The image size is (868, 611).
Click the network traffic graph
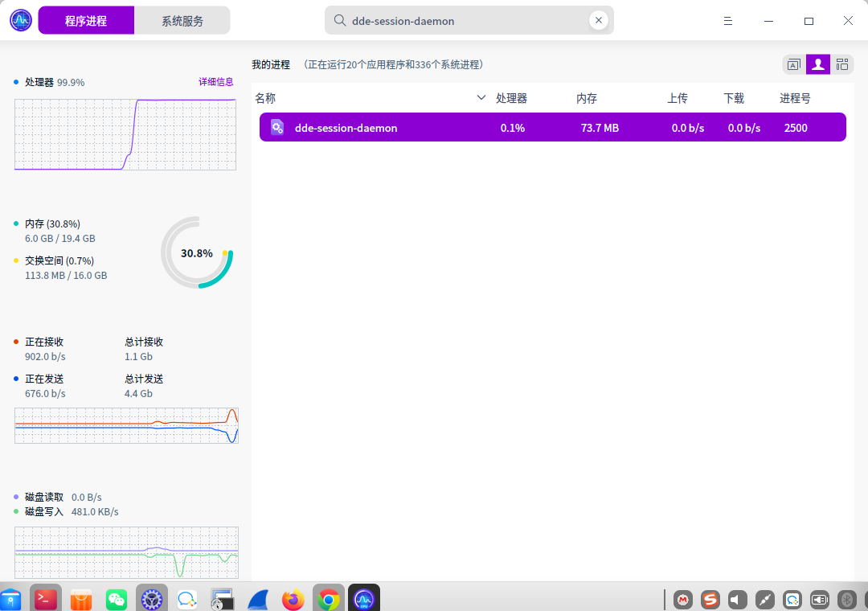126,425
